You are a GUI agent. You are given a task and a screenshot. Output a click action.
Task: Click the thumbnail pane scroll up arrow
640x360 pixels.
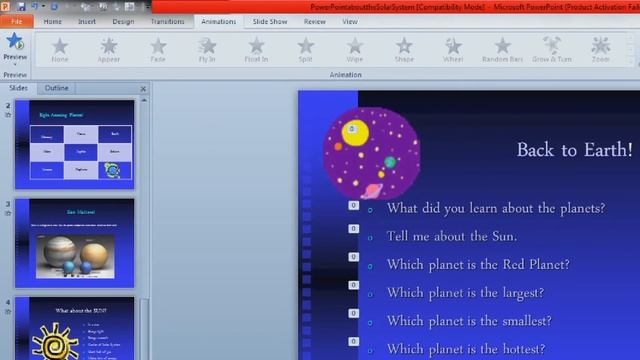[144, 100]
